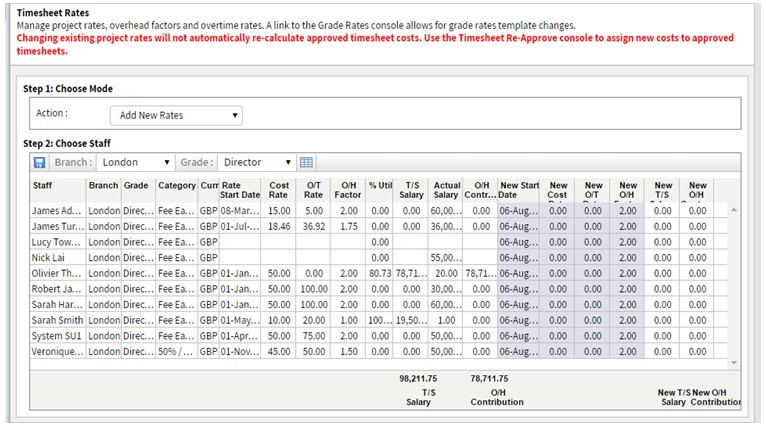Open the Grade dropdown set to Director
Screen dimensions: 766x426
[256, 162]
